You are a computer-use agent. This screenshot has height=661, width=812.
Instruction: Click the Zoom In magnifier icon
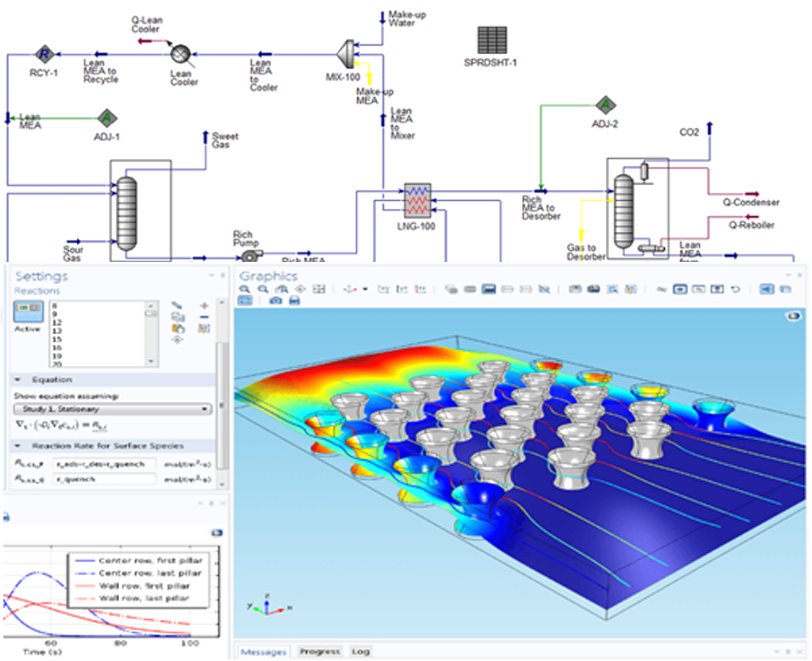click(245, 289)
